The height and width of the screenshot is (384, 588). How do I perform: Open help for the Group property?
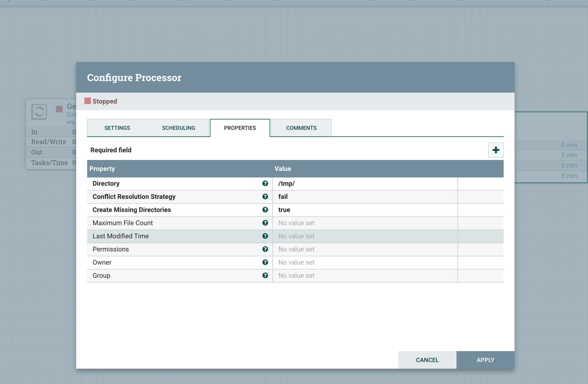[x=265, y=275]
